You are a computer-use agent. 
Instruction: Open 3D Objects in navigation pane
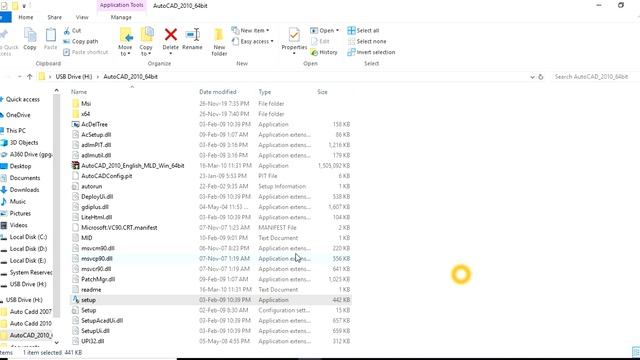24,142
